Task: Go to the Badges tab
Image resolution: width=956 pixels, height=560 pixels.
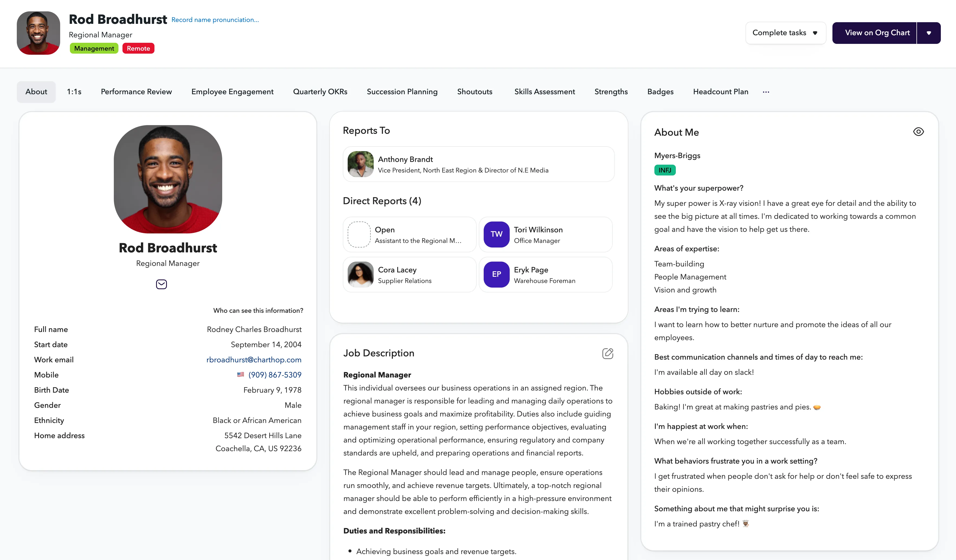Action: [x=660, y=92]
